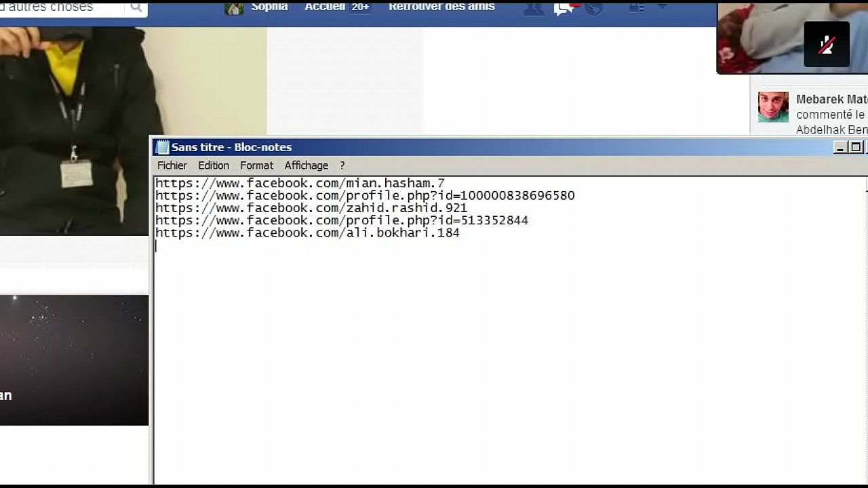Open the Facebook messages icon
This screenshot has width=868, height=488.
pyautogui.click(x=564, y=8)
